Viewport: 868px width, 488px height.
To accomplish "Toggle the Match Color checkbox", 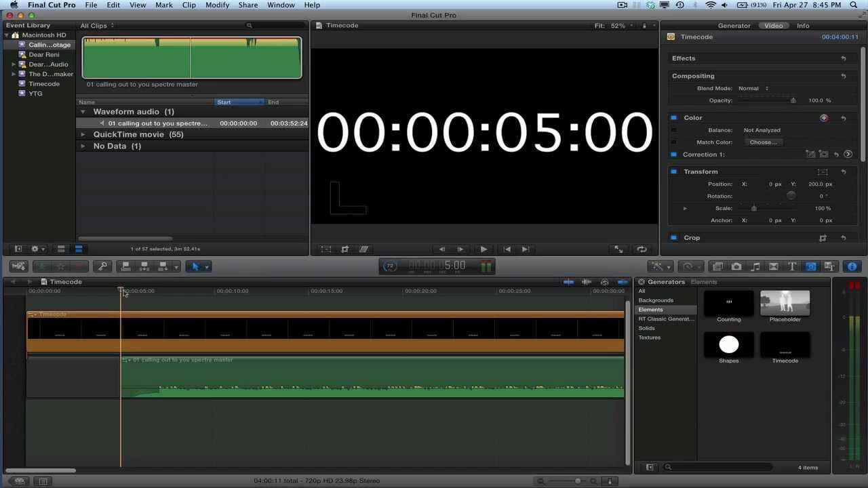I will click(673, 142).
